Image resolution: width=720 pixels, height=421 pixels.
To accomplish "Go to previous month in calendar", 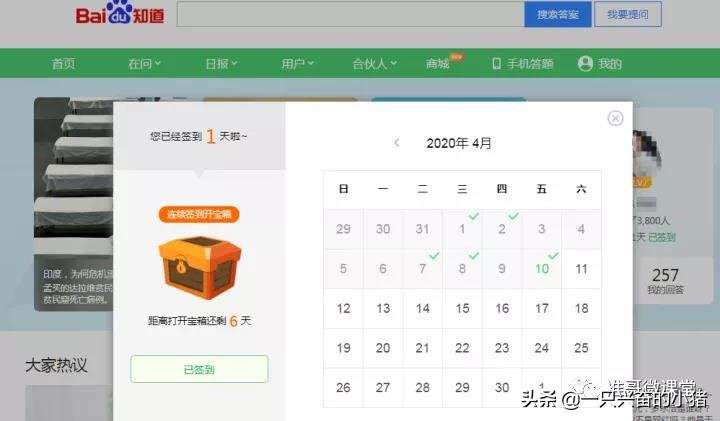I will (x=397, y=143).
